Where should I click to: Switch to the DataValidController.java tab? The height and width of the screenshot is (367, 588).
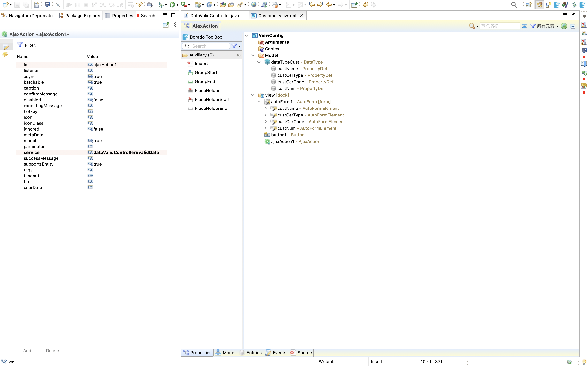coord(214,16)
